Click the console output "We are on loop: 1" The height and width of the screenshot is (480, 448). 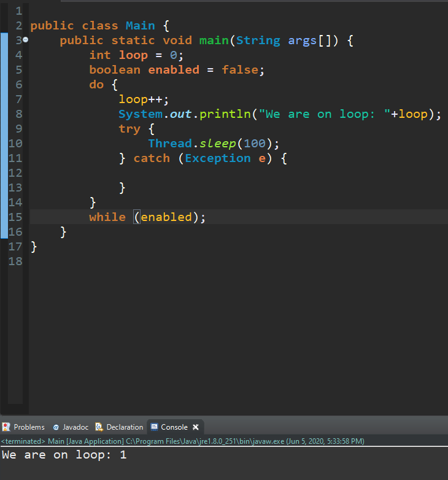(64, 455)
